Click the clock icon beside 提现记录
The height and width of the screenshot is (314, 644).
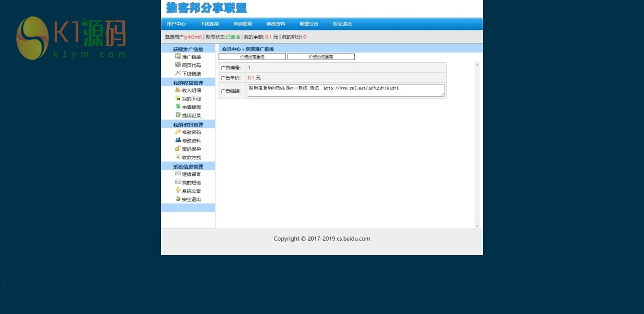[x=178, y=115]
